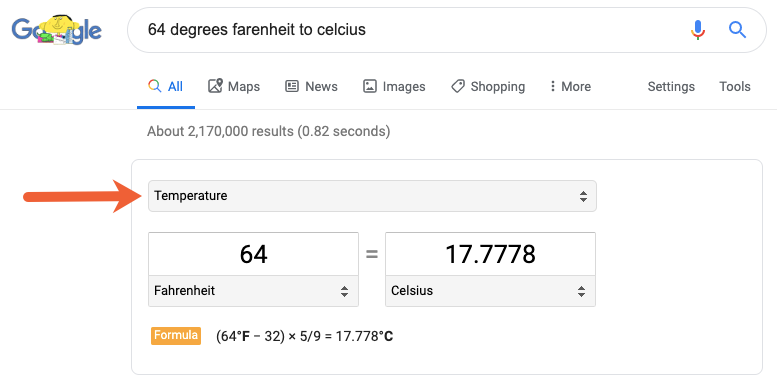Open the Settings link
777x381 pixels.
pyautogui.click(x=671, y=87)
